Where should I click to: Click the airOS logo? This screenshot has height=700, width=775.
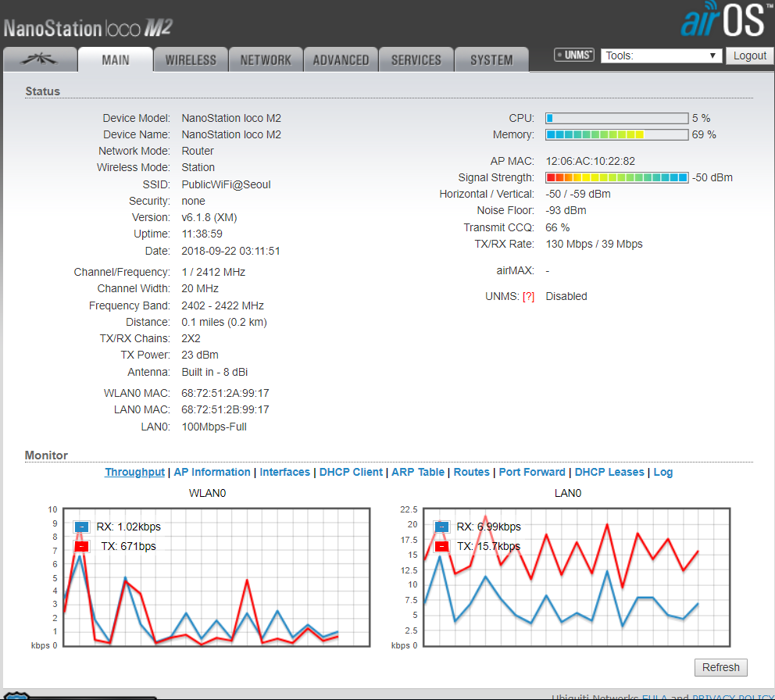(x=727, y=20)
